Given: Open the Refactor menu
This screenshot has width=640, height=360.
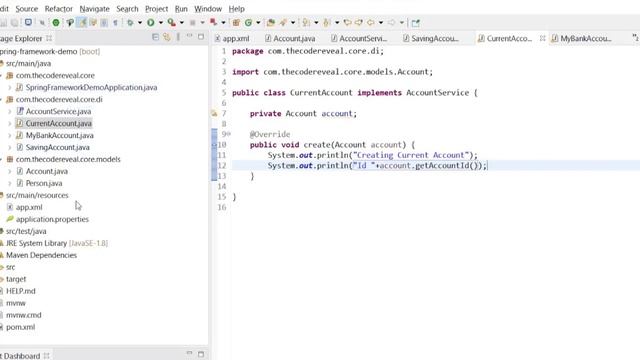Looking at the screenshot, I should click(59, 9).
